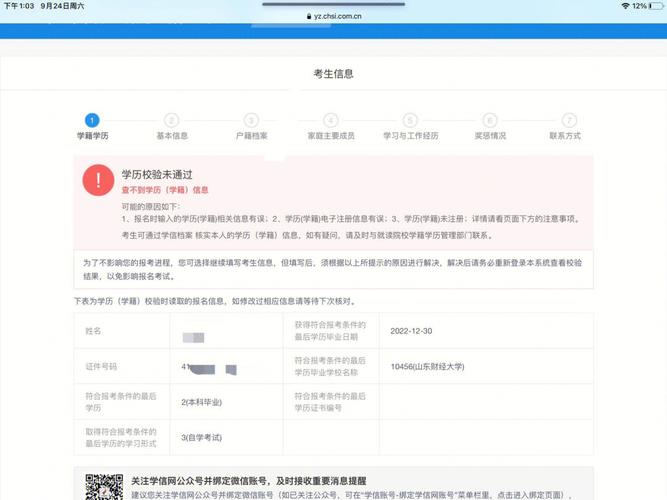Open the 学籍学历 step label
This screenshot has width=667, height=500.
point(92,136)
